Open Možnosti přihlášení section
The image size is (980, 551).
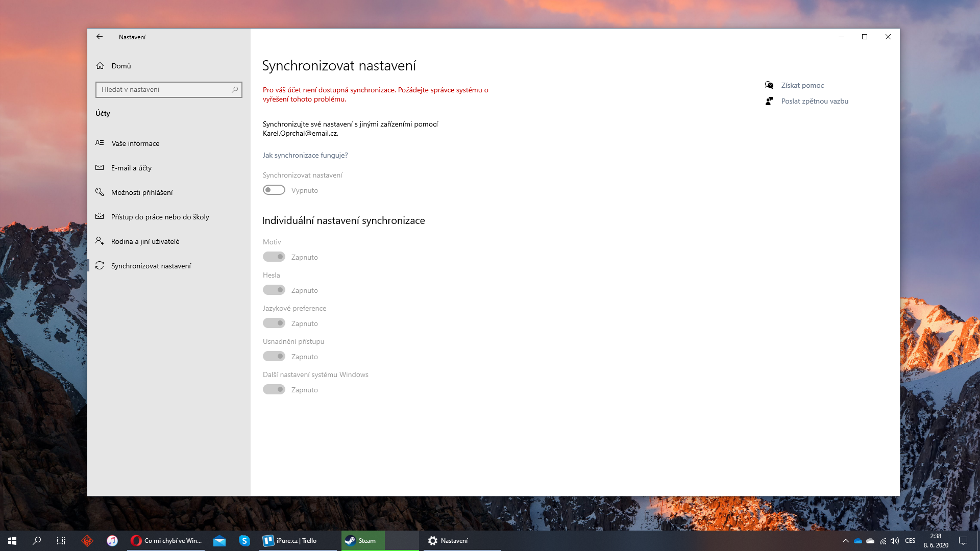point(142,192)
